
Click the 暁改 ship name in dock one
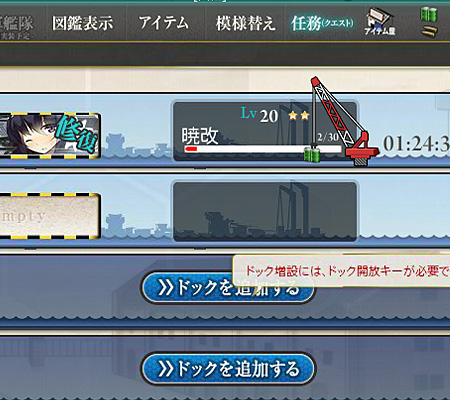point(200,136)
